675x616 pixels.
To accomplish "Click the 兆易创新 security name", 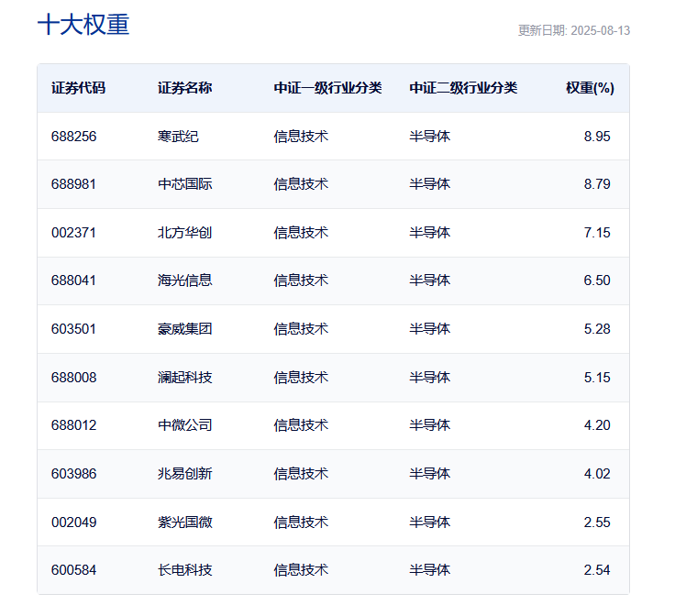I will 184,474.
